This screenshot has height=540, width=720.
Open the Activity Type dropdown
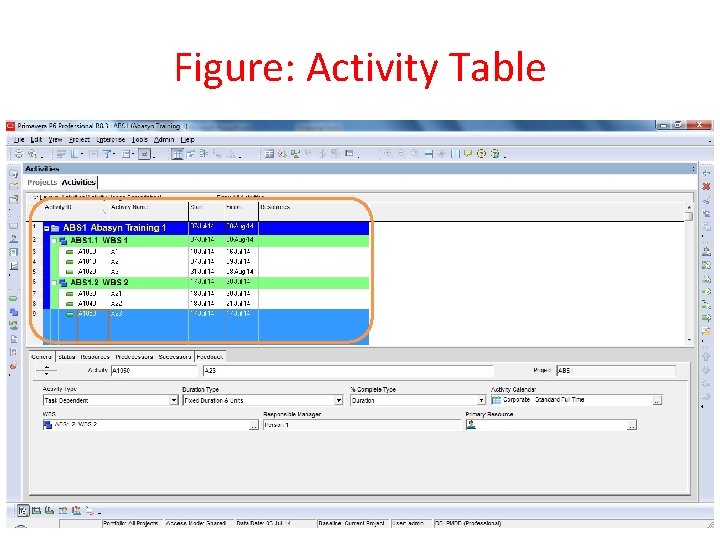174,400
